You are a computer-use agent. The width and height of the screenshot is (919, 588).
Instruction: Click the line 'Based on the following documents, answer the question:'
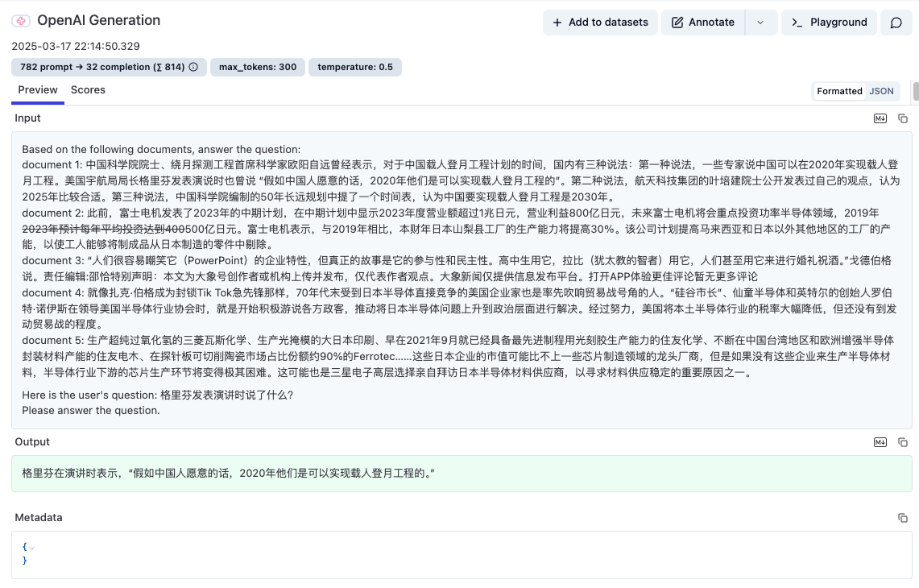point(161,150)
